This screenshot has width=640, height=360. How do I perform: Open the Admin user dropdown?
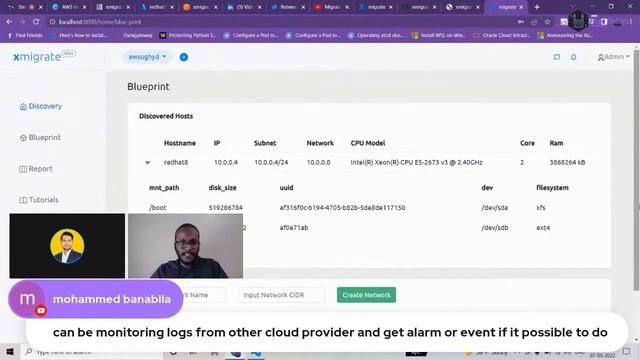(x=613, y=57)
